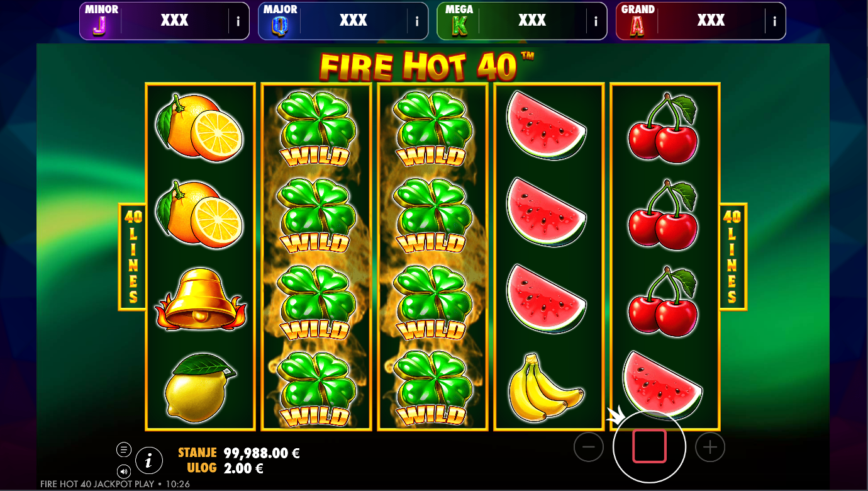Decrease bet with the minus button

click(x=589, y=448)
